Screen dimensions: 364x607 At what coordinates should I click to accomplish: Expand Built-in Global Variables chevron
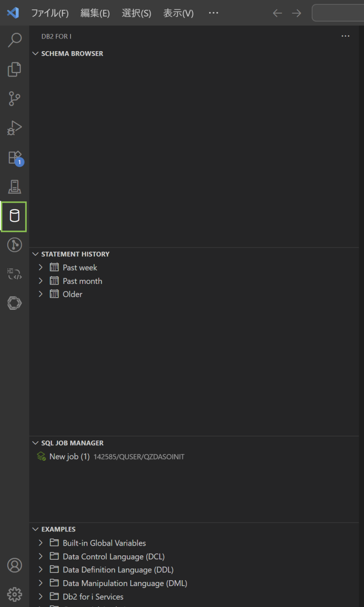tap(41, 543)
